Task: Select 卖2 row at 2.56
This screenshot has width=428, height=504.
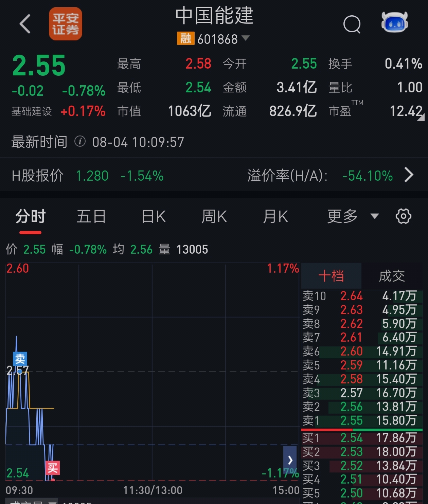Action: 362,407
